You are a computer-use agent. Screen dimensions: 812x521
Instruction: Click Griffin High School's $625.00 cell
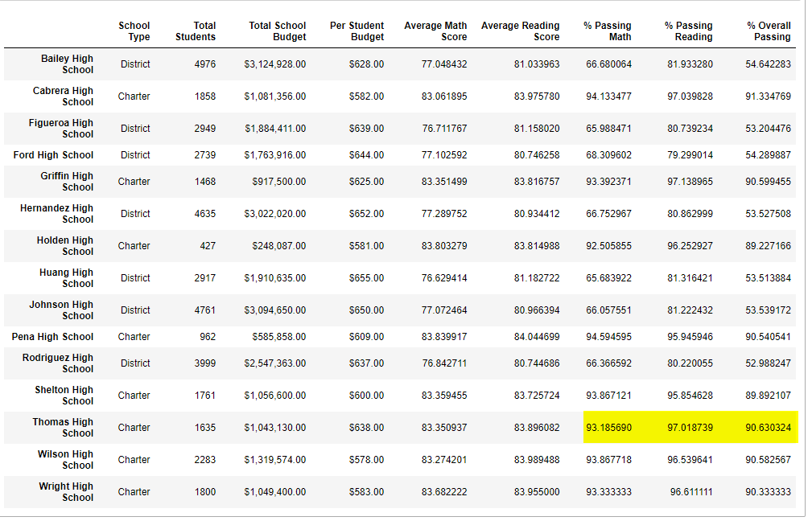367,183
